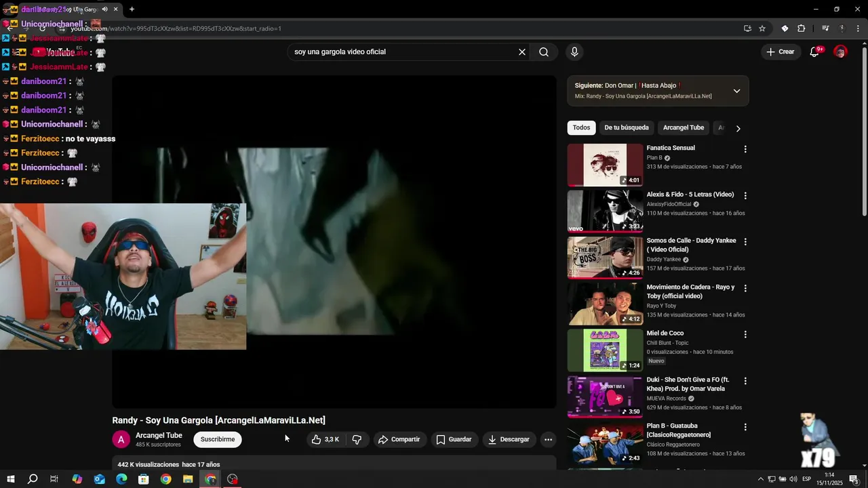Open the Chrome three-dot menu
Viewport: 868px width, 488px height.
(857, 28)
